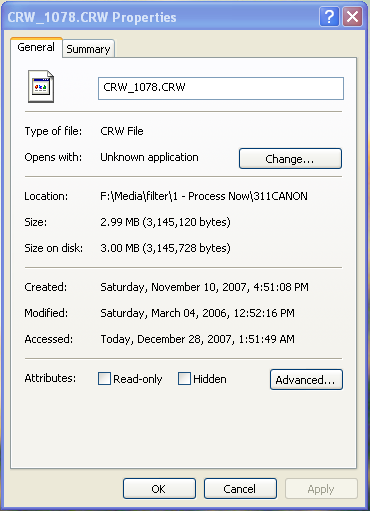
Task: Close the Properties dialog with X
Action: 353,17
